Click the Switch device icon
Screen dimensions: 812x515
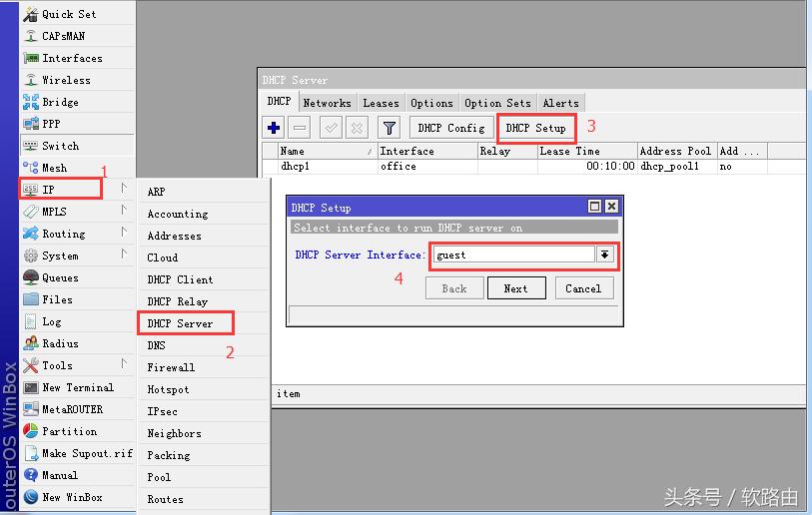[31, 146]
